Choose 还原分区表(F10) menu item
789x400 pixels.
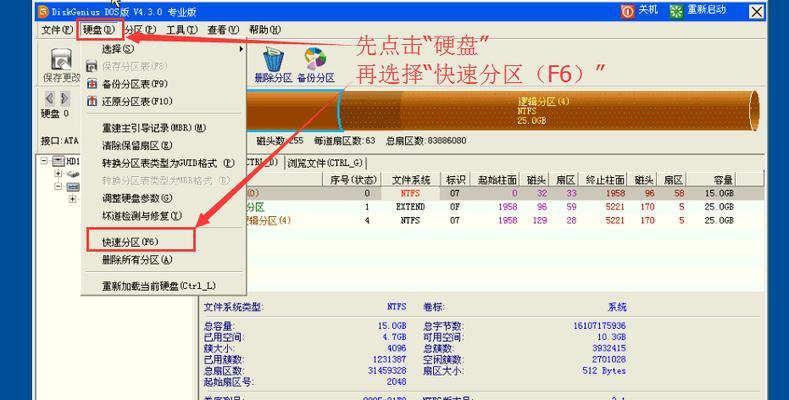tap(165, 101)
